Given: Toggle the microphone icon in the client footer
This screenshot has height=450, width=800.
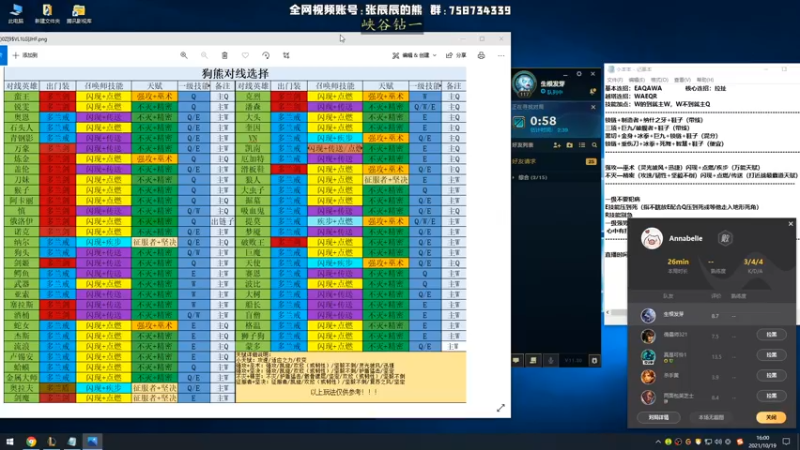Looking at the screenshot, I should (x=551, y=360).
